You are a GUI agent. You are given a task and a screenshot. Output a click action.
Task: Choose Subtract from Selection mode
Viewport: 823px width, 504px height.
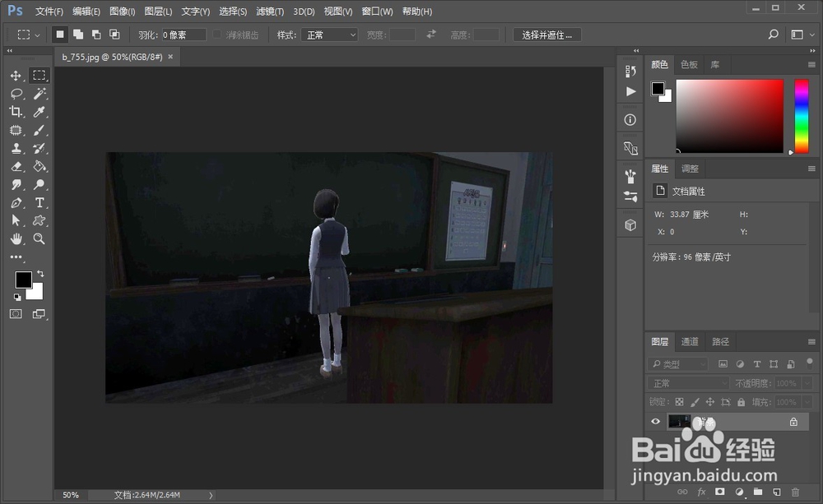pyautogui.click(x=96, y=35)
